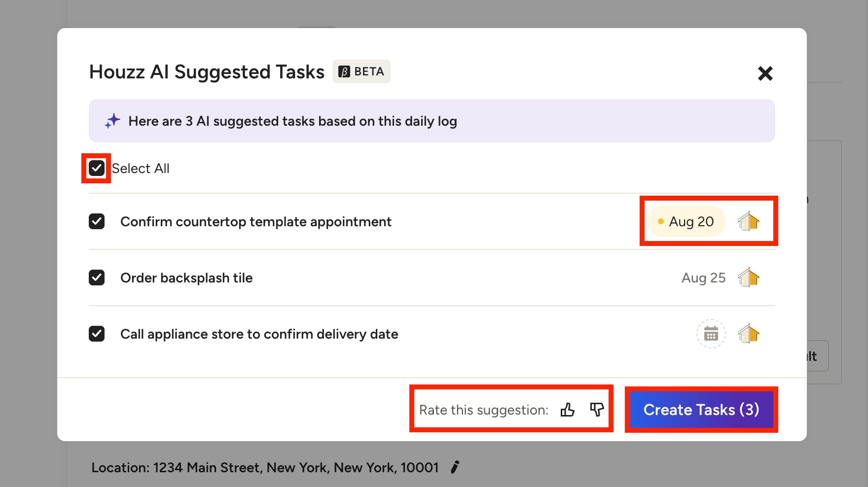Change Aug 25 due date
868x487 pixels.
[703, 278]
